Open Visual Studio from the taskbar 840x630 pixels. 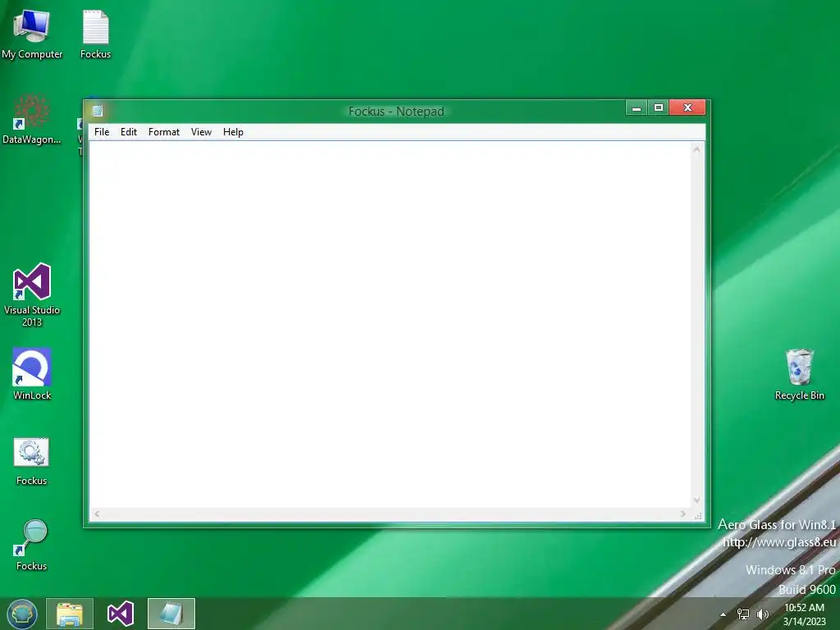(121, 614)
